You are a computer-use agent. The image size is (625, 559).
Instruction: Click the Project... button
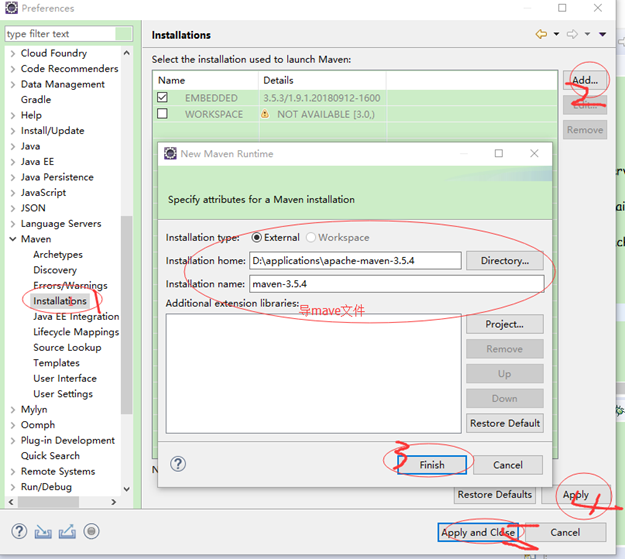[505, 324]
